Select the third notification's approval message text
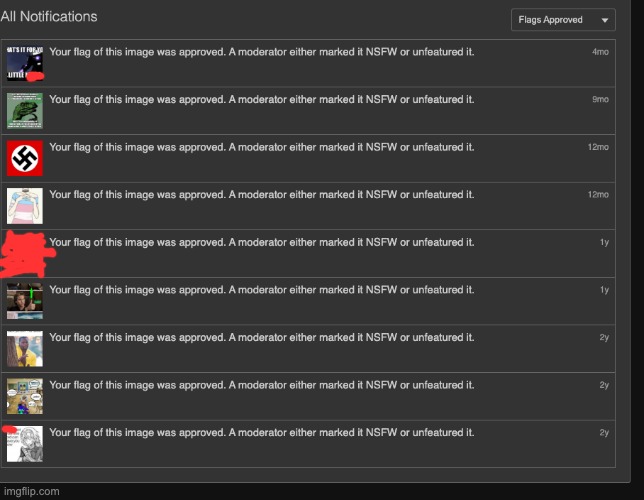Screen dimensions: 644x500 [x=261, y=147]
